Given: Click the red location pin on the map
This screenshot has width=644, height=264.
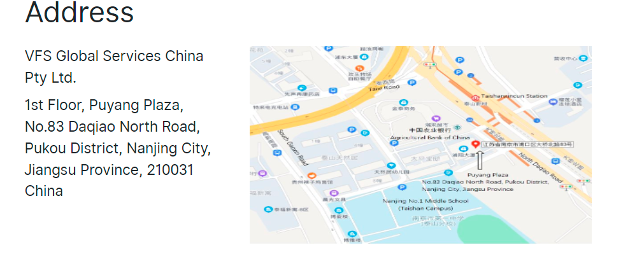Looking at the screenshot, I should click(476, 144).
